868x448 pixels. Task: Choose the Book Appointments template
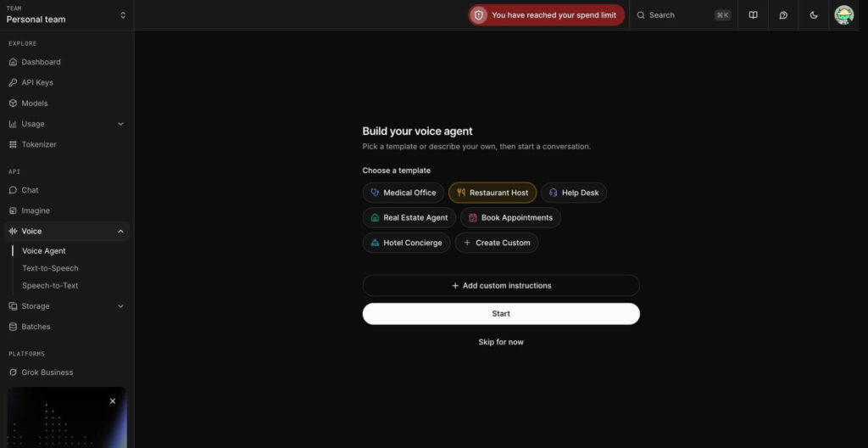tap(510, 218)
